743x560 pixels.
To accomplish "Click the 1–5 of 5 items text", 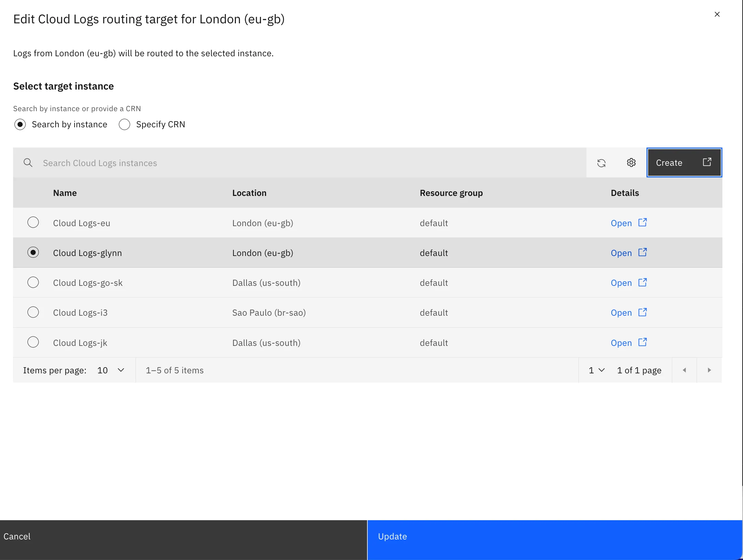I will (x=175, y=370).
